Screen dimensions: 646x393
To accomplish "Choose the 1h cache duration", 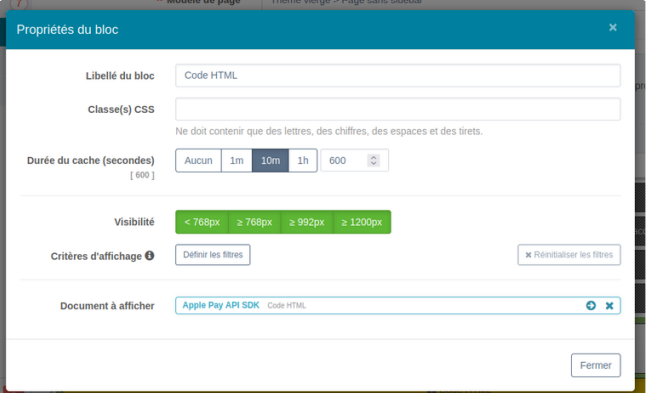I will (x=303, y=161).
